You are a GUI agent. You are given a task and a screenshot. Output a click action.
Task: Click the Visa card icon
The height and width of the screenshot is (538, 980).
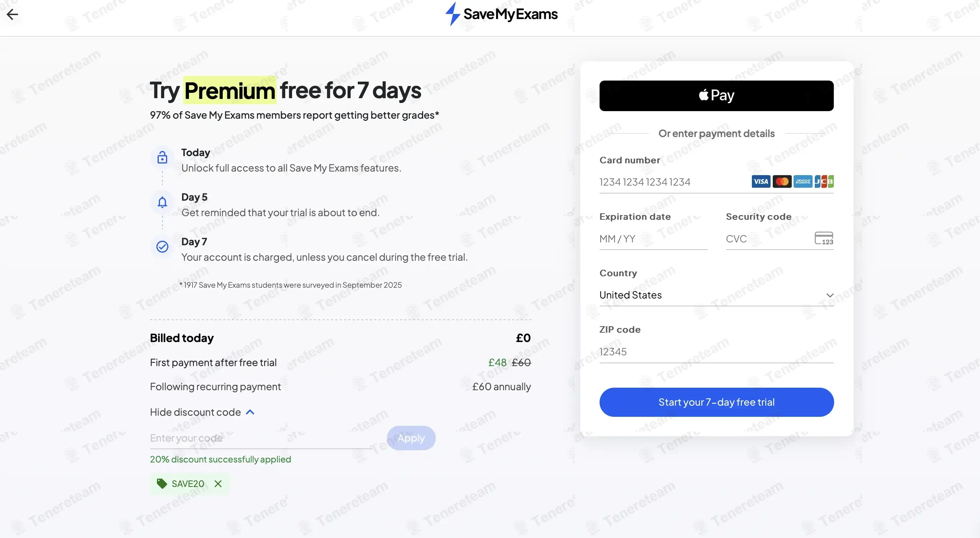(761, 182)
